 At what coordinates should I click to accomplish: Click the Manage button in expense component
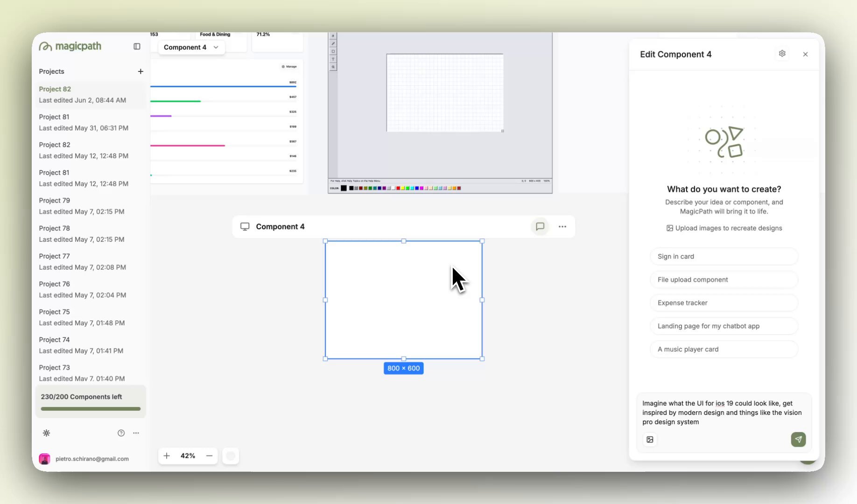point(289,67)
